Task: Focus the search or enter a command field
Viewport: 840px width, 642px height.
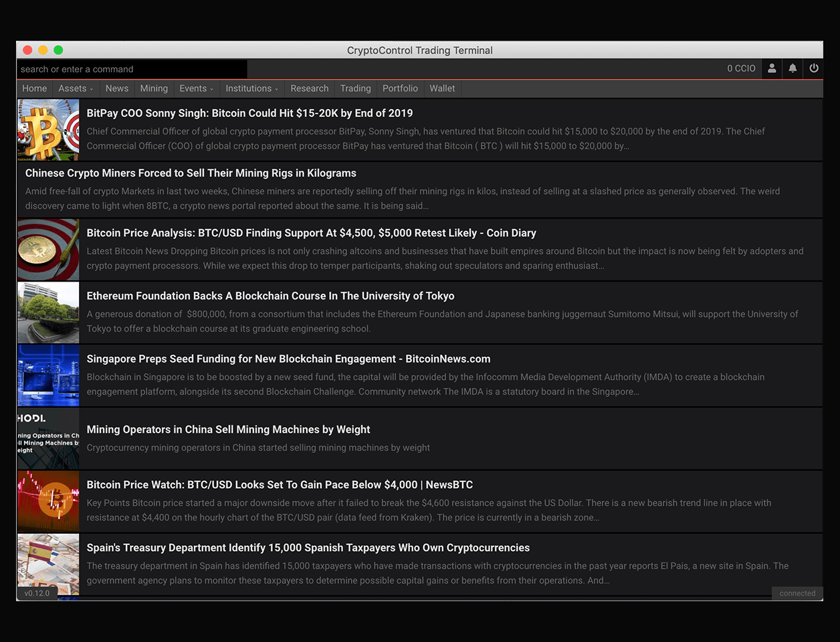Action: tap(132, 69)
